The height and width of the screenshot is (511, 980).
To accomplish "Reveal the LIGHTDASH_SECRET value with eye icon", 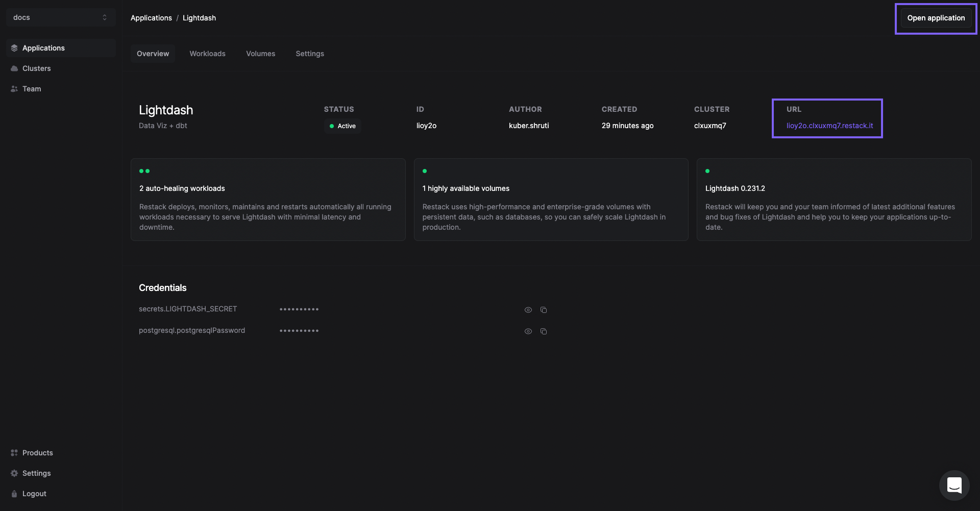I will coord(528,310).
